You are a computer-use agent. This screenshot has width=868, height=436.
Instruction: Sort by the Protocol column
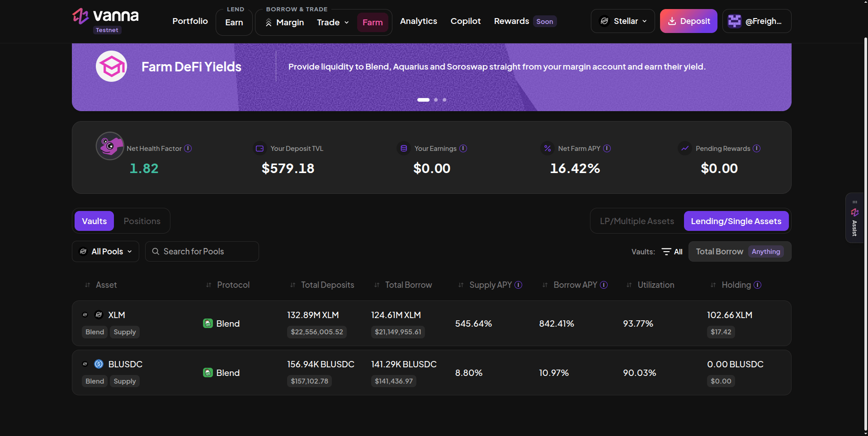click(x=227, y=285)
